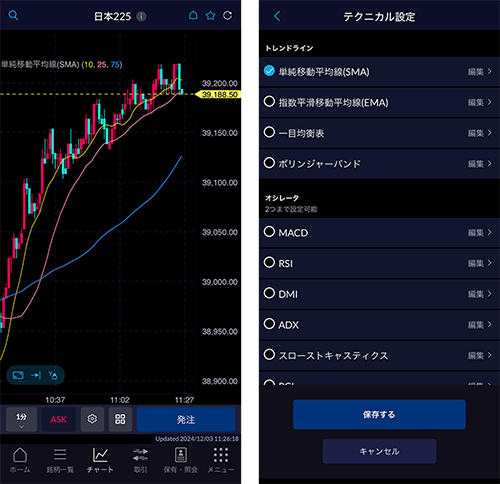Open the メニュー dots grid icon
The width and height of the screenshot is (500, 484).
click(x=221, y=460)
